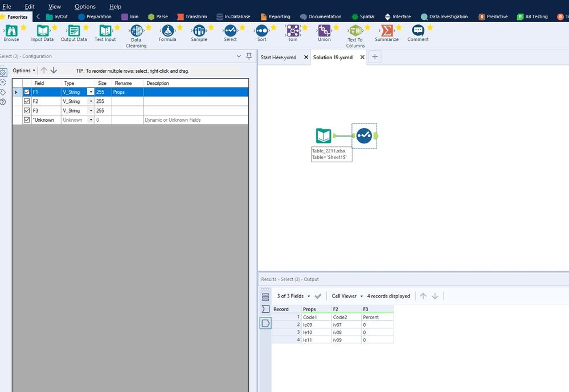Disable the *Unknown field checkbox

click(27, 120)
